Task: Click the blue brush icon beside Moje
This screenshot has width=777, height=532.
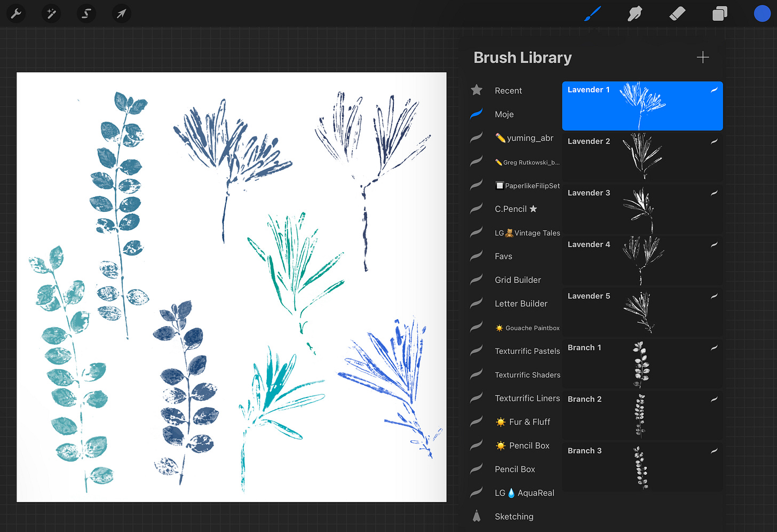Action: click(476, 114)
